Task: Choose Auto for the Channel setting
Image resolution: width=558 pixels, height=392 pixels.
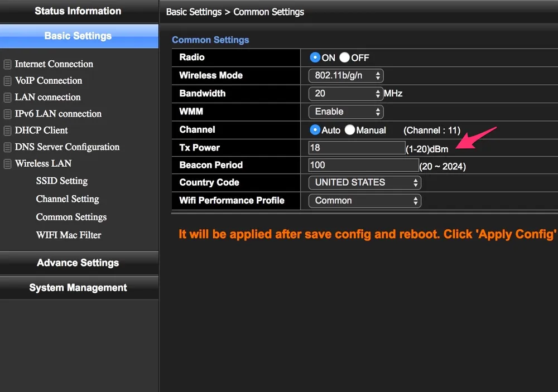Action: click(x=315, y=130)
